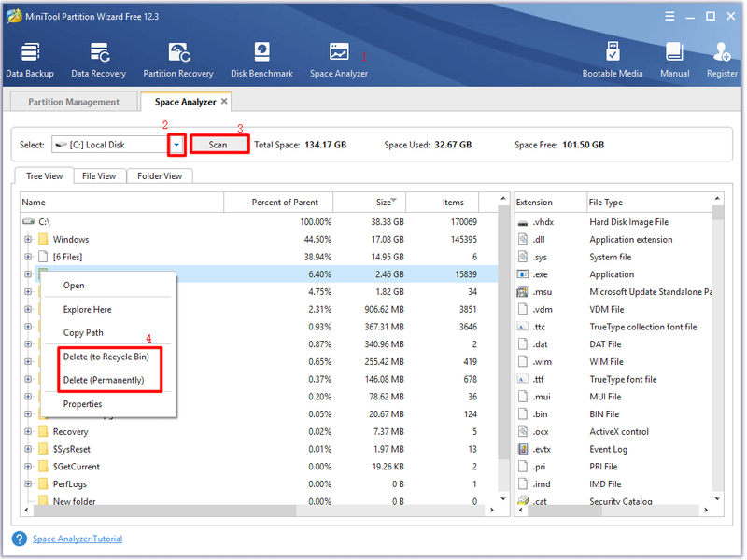Viewport: 747px width, 560px height.
Task: Expand the Windows folder node
Action: tap(28, 240)
